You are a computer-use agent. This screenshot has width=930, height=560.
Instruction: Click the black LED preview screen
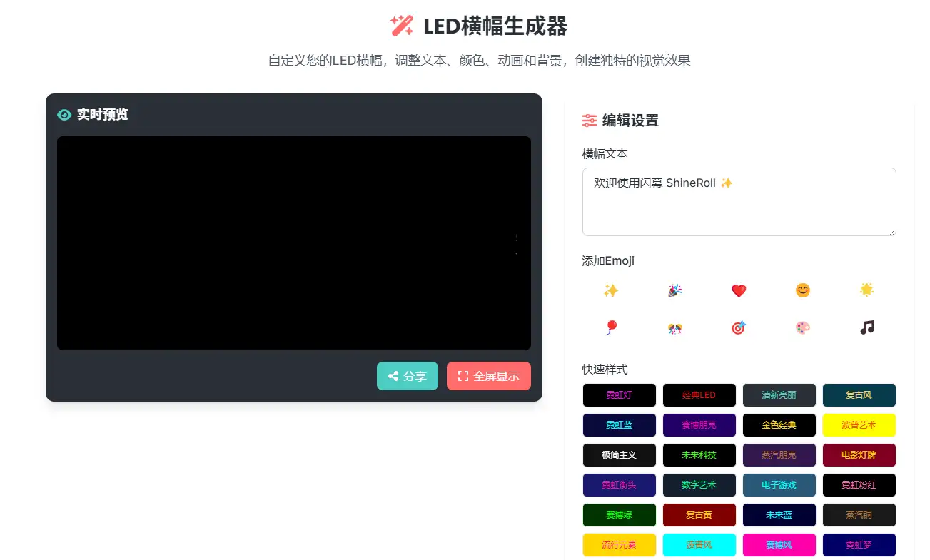[293, 243]
